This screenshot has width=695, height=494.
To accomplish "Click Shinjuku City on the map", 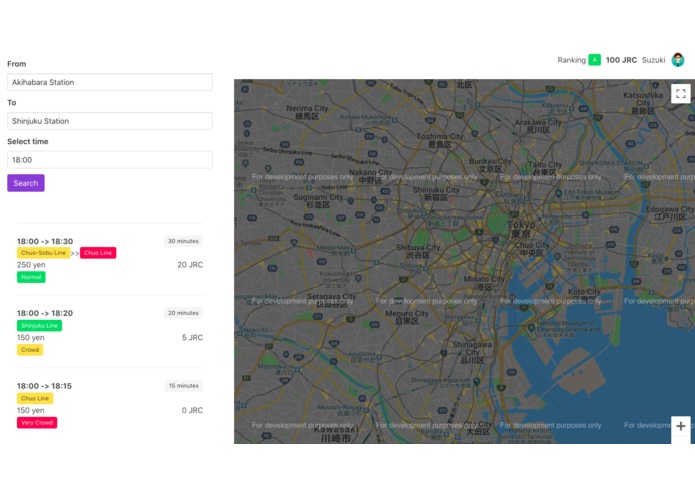I will tap(436, 193).
